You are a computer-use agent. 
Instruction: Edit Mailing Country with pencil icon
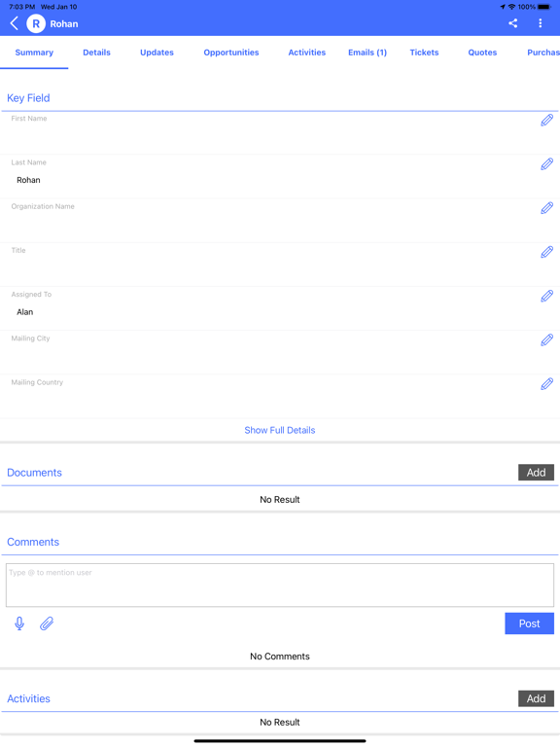point(546,384)
